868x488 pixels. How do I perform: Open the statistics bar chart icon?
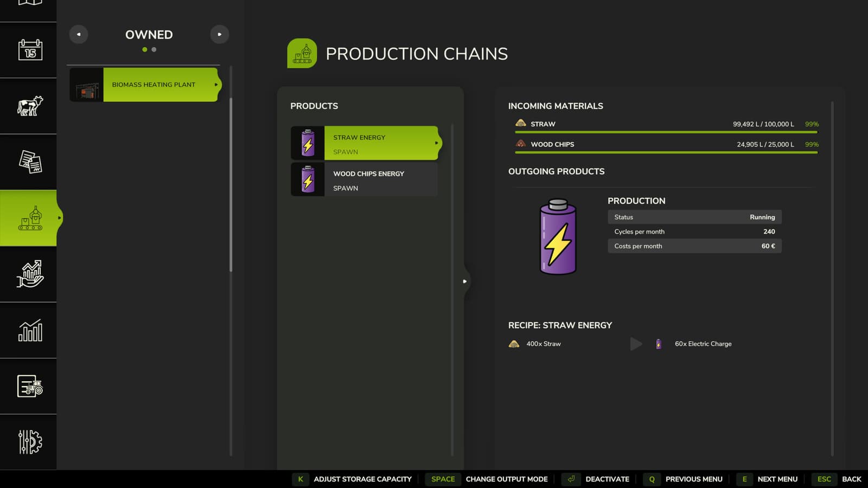[30, 330]
